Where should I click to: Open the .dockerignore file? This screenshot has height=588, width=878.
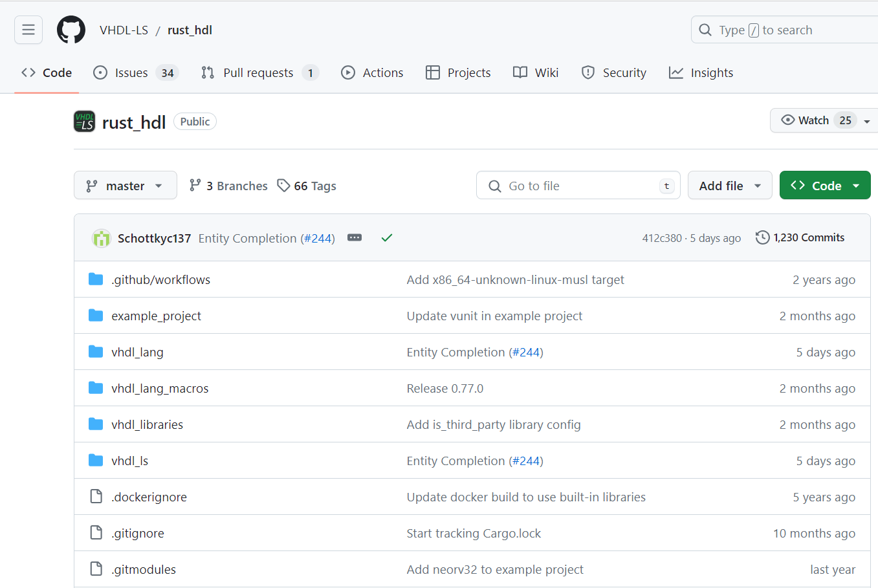click(x=149, y=497)
